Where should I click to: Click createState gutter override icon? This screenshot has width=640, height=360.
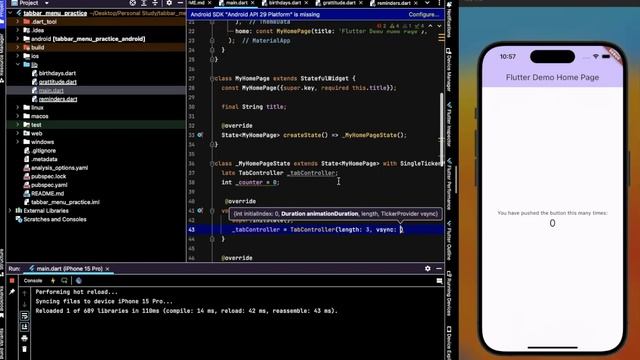coord(200,135)
